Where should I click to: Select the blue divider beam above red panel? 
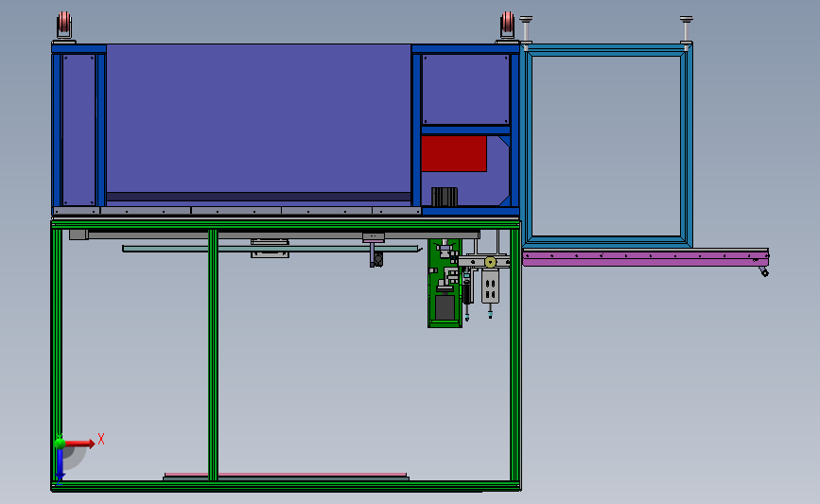tap(465, 130)
